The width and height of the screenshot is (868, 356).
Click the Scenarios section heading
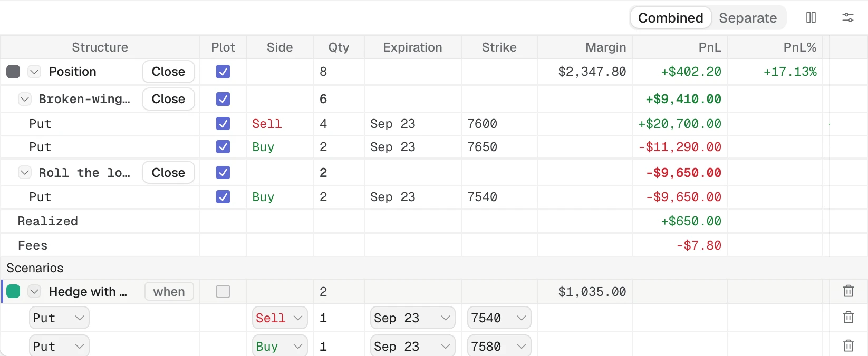point(35,268)
